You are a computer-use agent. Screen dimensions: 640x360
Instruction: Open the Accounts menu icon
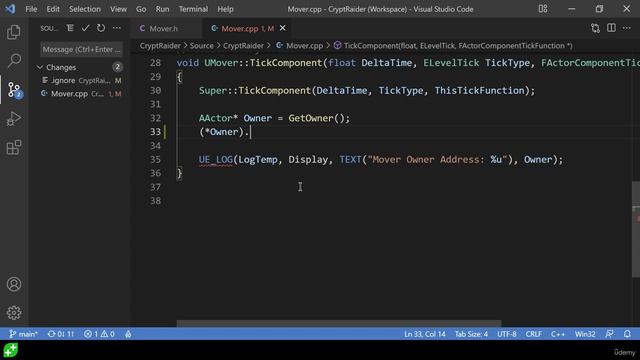tap(14, 284)
